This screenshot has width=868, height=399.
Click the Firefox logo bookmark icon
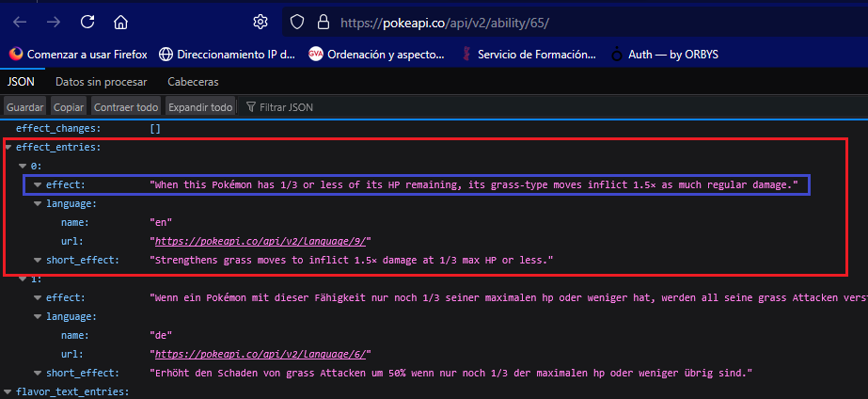click(17, 55)
